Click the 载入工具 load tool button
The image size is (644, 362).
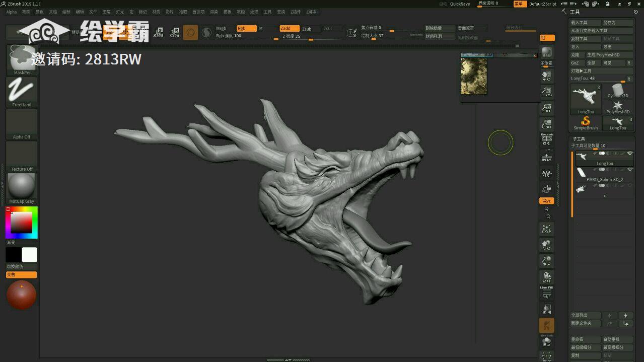[586, 23]
